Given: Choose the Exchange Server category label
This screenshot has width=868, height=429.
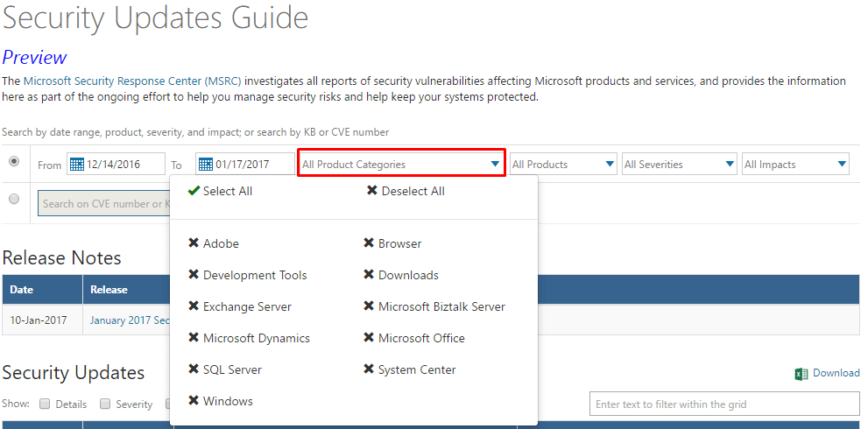Looking at the screenshot, I should [247, 306].
